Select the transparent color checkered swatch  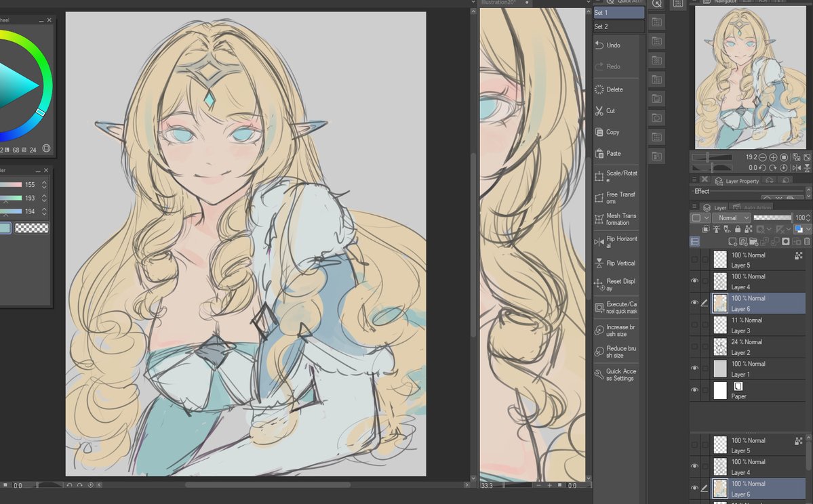click(x=32, y=228)
